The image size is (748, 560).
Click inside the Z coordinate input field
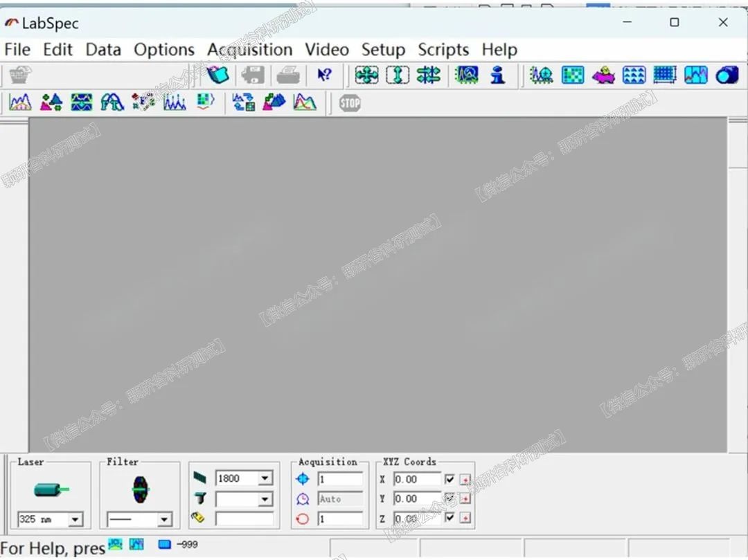coord(414,518)
